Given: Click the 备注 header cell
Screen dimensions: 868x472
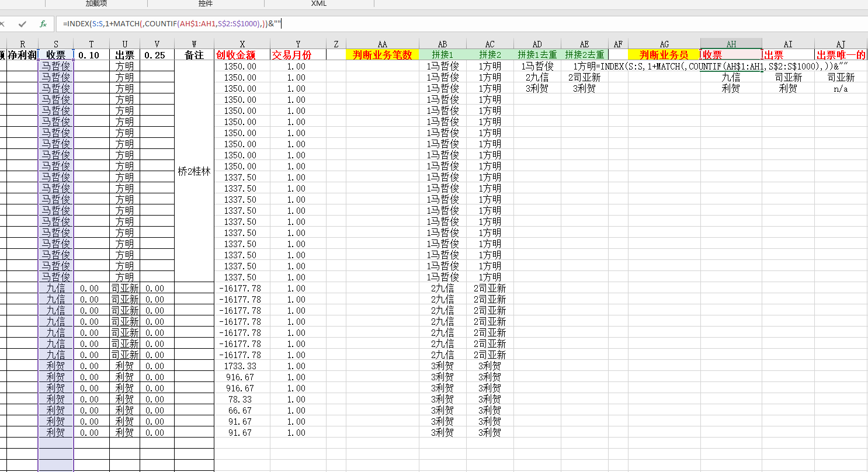Looking at the screenshot, I should (195, 55).
